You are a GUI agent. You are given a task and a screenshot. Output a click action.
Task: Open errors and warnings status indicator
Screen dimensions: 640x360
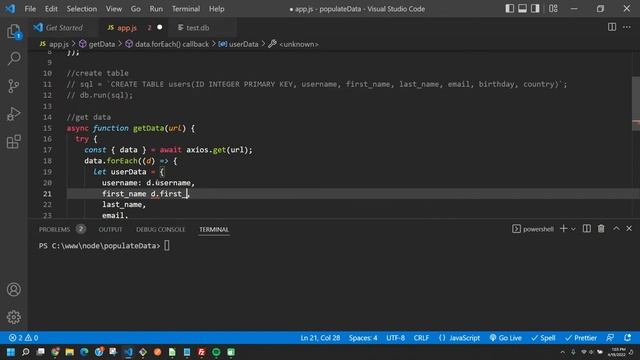[x=23, y=338]
